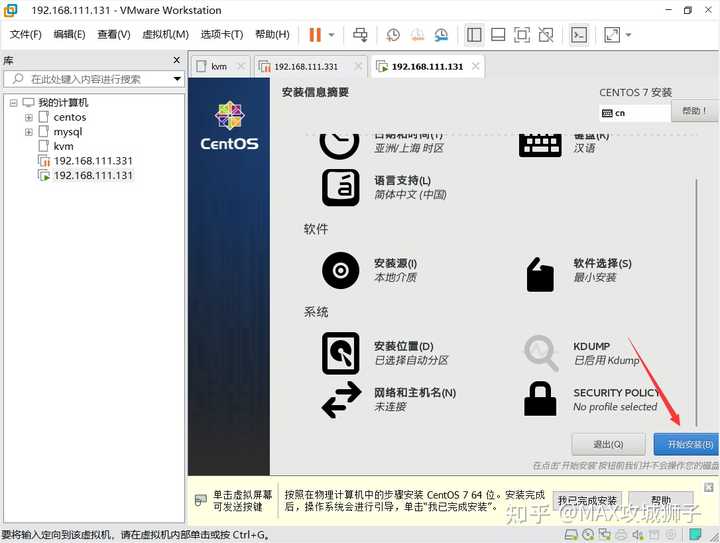Image resolution: width=720 pixels, height=543 pixels.
Task: Open the dropdown next to the stretch icon
Action: click(629, 35)
